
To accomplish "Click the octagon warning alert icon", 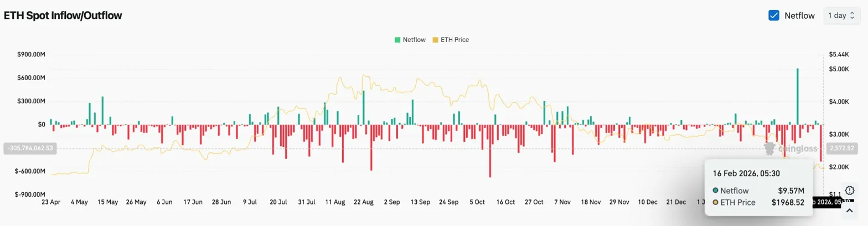I will tap(850, 190).
